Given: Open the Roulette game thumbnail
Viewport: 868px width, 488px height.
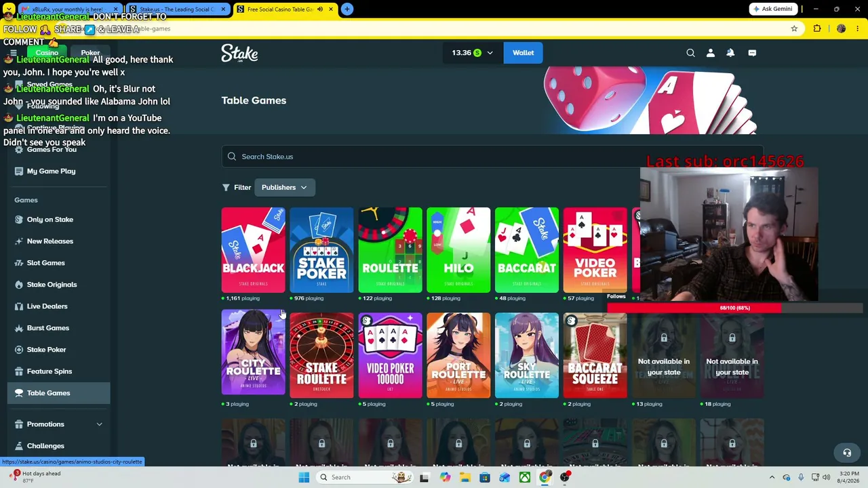Looking at the screenshot, I should [390, 250].
